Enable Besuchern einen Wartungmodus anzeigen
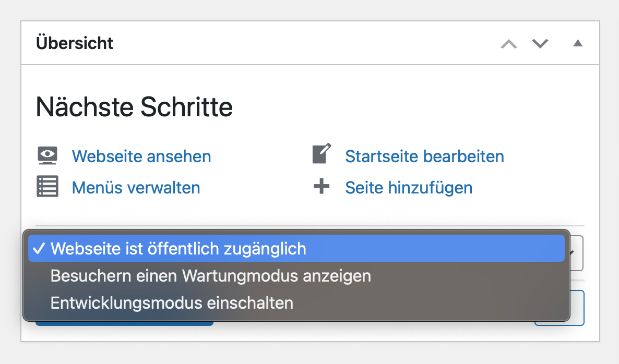The image size is (619, 364). tap(210, 276)
